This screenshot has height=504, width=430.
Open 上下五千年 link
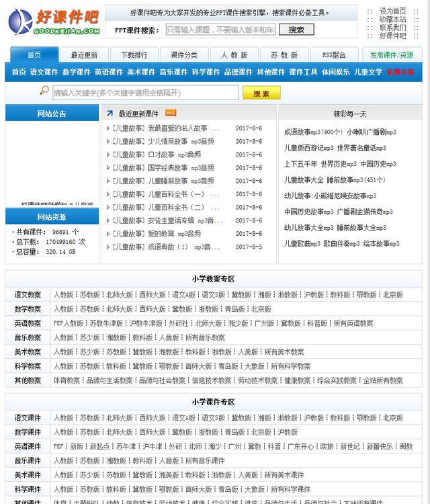click(300, 164)
